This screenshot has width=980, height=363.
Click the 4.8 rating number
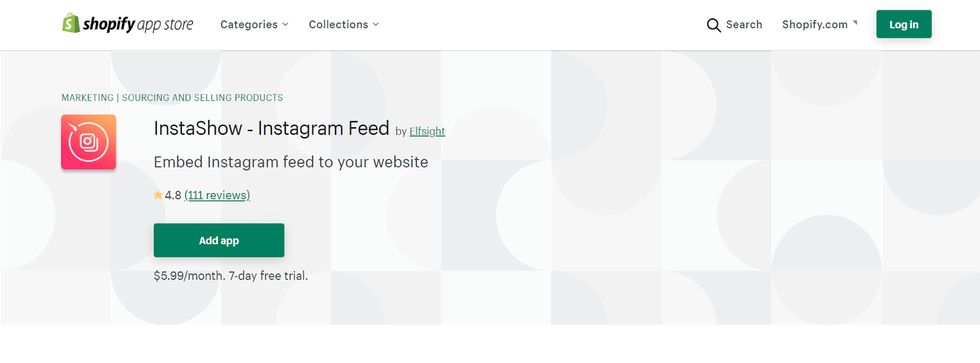(173, 195)
